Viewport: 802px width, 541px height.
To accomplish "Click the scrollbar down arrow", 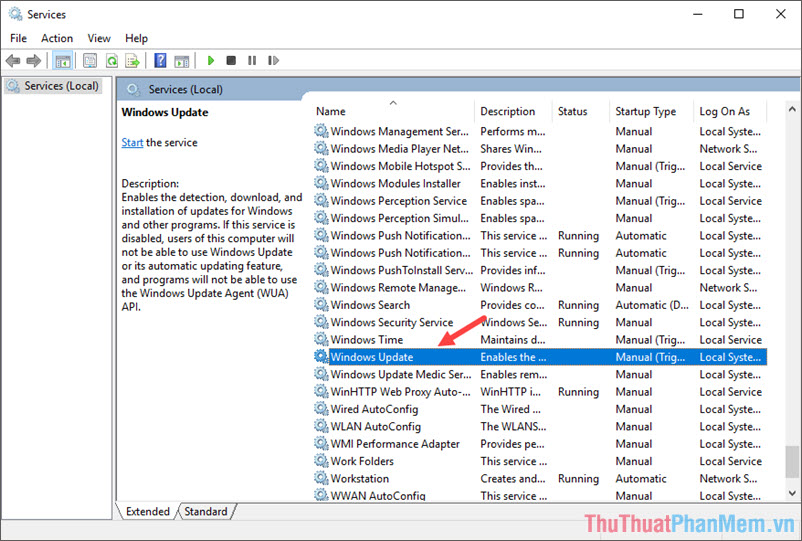I will (x=792, y=493).
